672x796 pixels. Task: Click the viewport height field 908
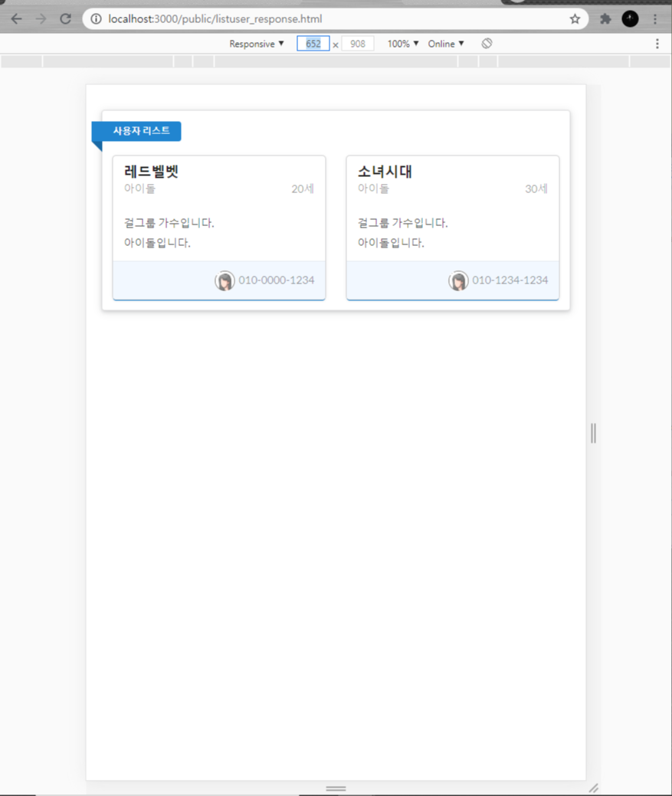point(358,44)
